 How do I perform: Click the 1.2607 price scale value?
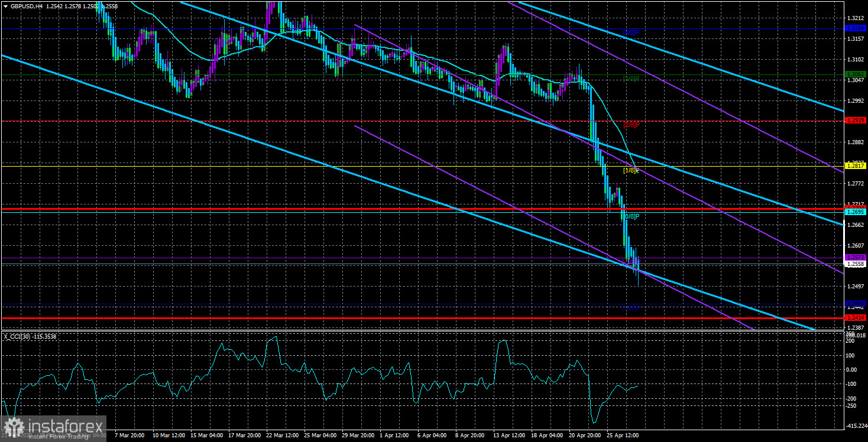click(854, 246)
